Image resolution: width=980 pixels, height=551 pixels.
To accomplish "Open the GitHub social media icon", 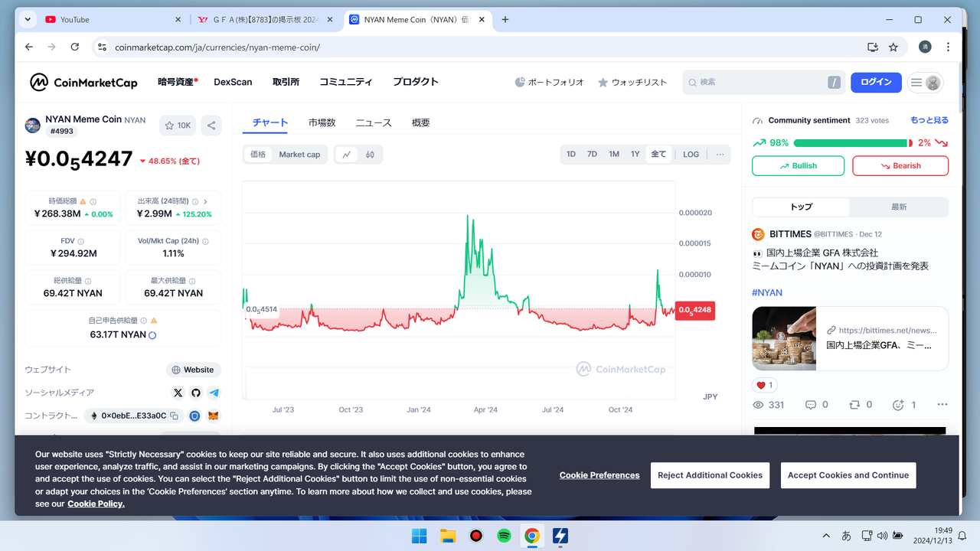I will click(x=196, y=393).
